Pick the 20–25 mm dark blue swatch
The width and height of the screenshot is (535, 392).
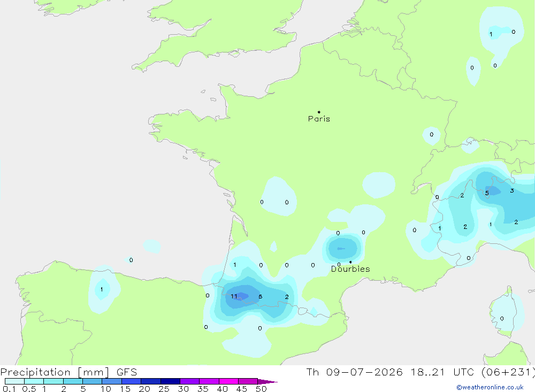150,381
